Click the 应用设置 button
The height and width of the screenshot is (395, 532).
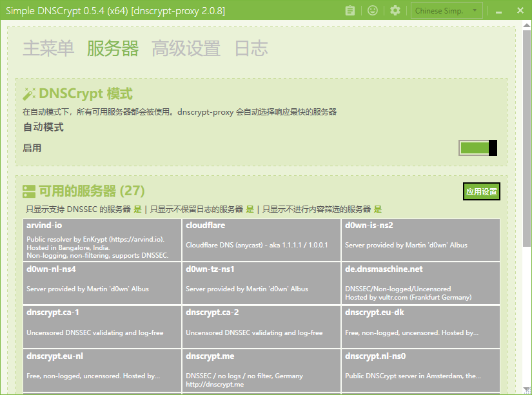pos(482,191)
